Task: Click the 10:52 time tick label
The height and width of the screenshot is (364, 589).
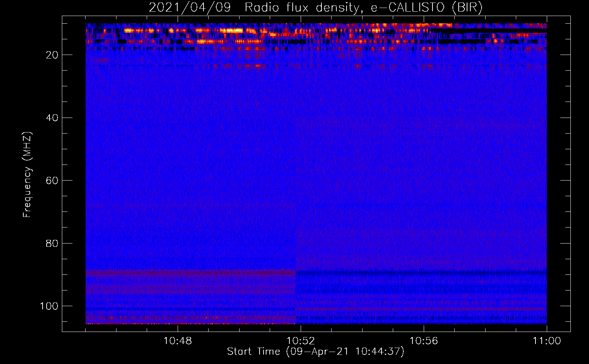Action: [301, 341]
